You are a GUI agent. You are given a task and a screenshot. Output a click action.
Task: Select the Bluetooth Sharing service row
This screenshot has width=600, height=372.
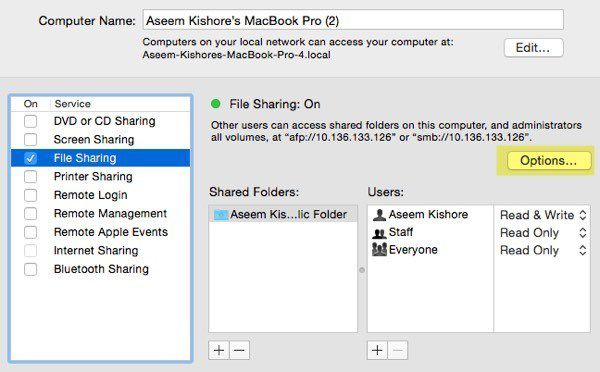[x=100, y=269]
